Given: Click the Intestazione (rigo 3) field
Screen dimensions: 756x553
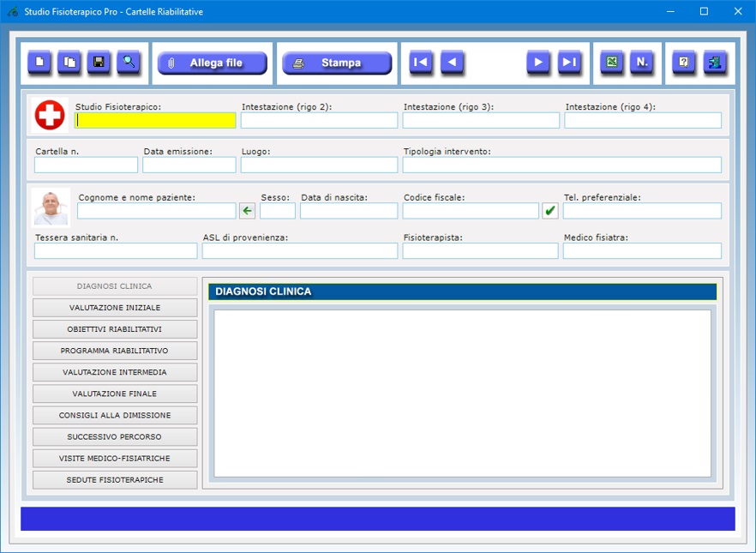Looking at the screenshot, I should click(x=481, y=121).
